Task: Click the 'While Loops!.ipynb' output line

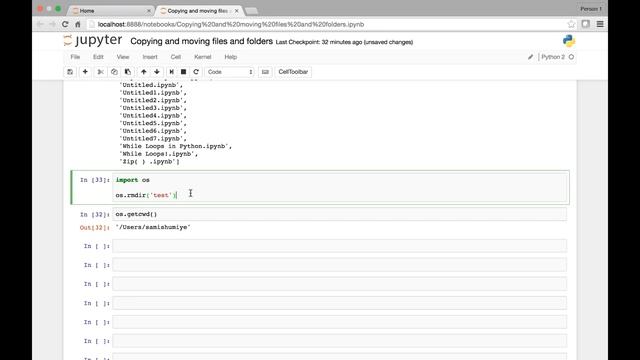Action: (x=159, y=154)
